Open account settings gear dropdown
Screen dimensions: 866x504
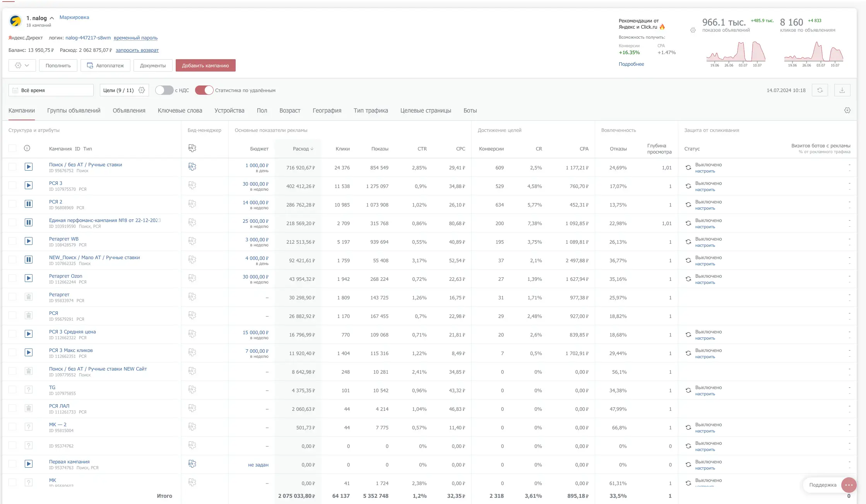coord(22,65)
